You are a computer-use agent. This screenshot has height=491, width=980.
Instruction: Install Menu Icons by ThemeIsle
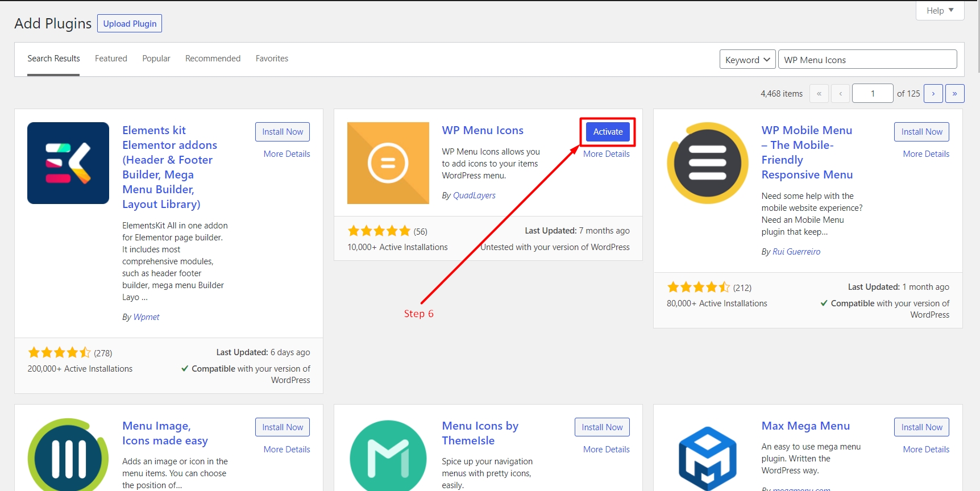point(602,427)
